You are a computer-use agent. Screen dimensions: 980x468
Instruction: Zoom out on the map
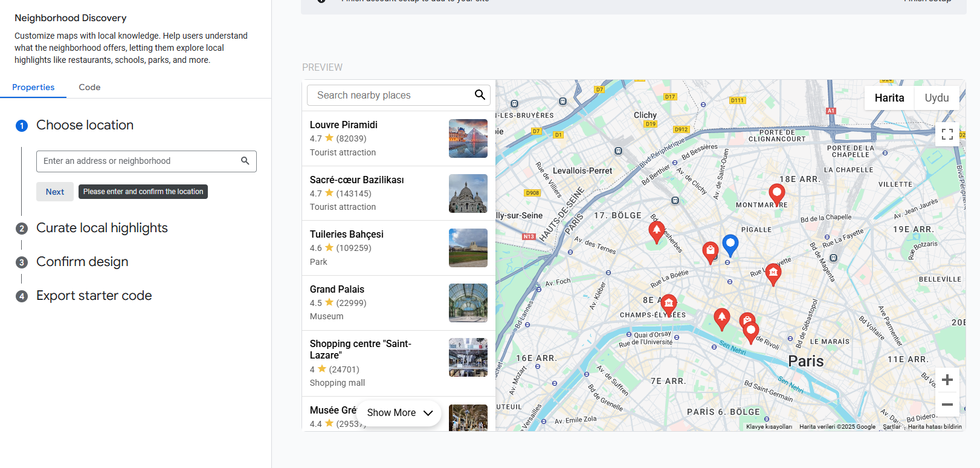point(947,405)
